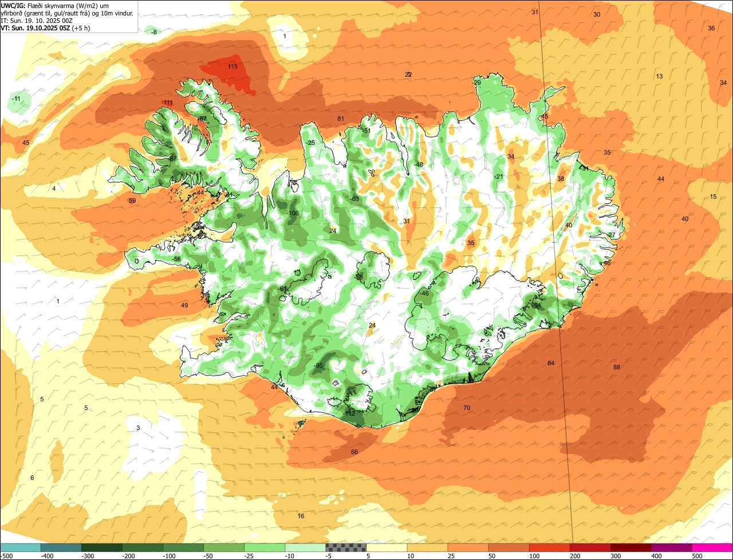Click the 6 value in the lower left
Screen dimensions: 733x560
tap(32, 478)
